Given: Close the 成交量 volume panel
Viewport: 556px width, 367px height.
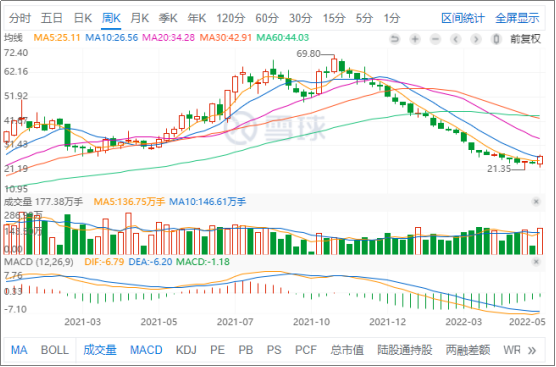Looking at the screenshot, I should click(536, 202).
